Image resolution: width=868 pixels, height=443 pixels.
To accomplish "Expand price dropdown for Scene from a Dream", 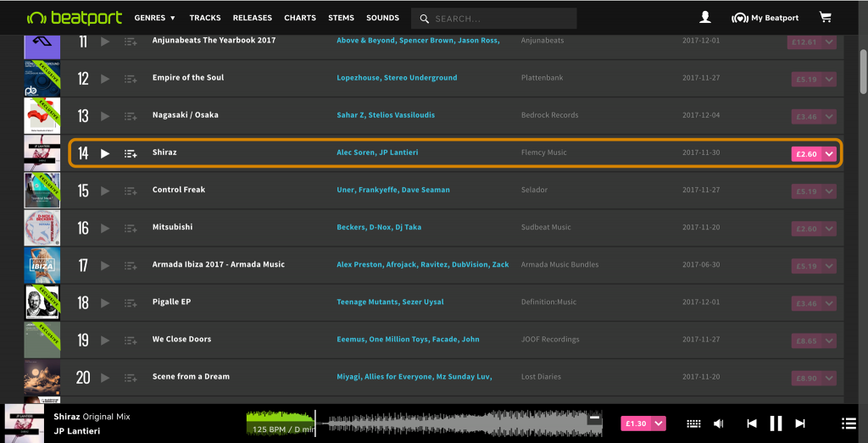I will [829, 379].
